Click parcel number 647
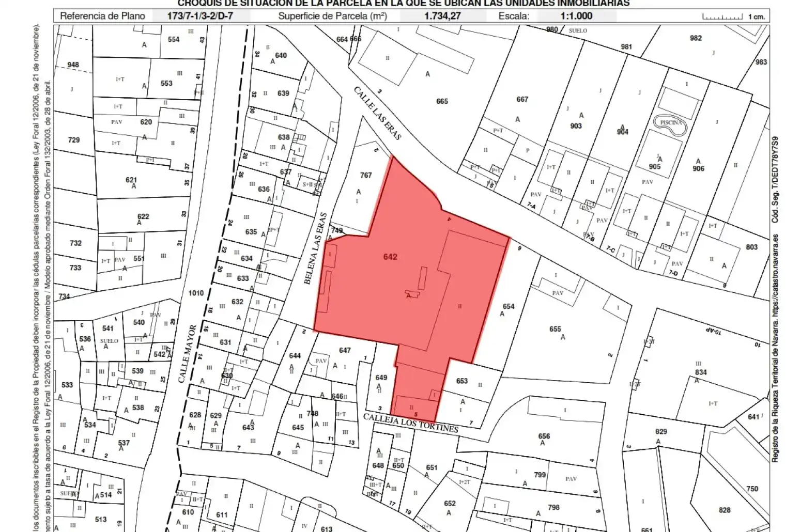Viewport: 801px width, 532px height. [x=345, y=350]
